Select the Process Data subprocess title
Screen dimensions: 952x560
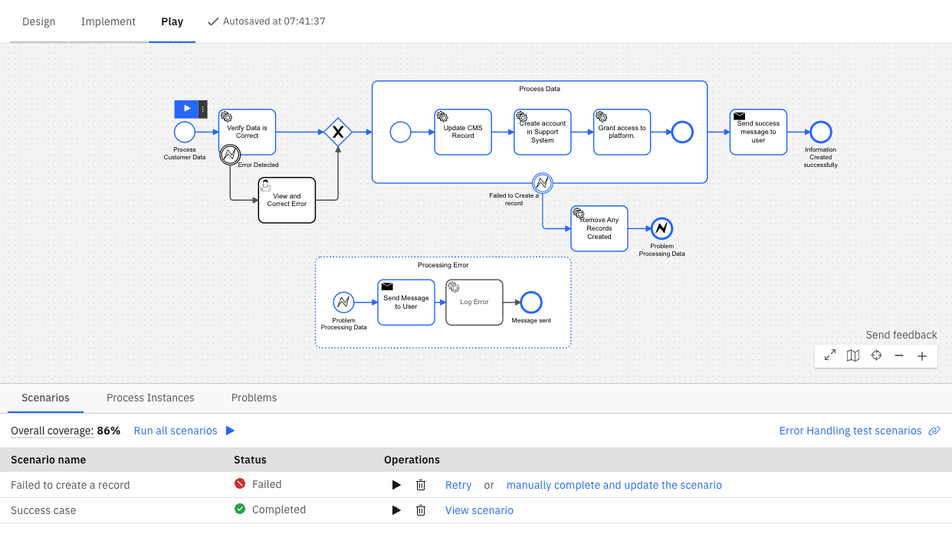(x=540, y=89)
